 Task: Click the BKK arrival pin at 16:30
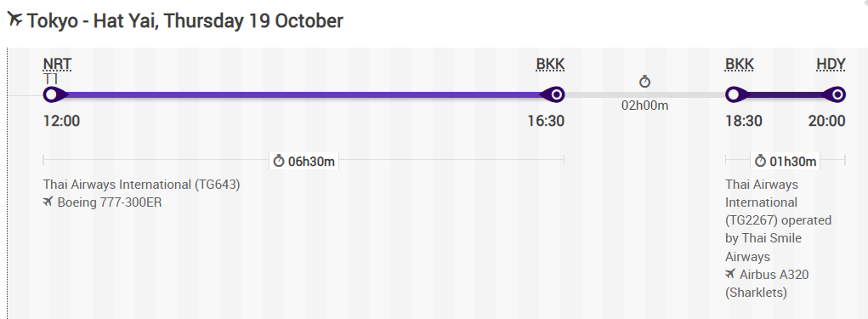pyautogui.click(x=554, y=94)
